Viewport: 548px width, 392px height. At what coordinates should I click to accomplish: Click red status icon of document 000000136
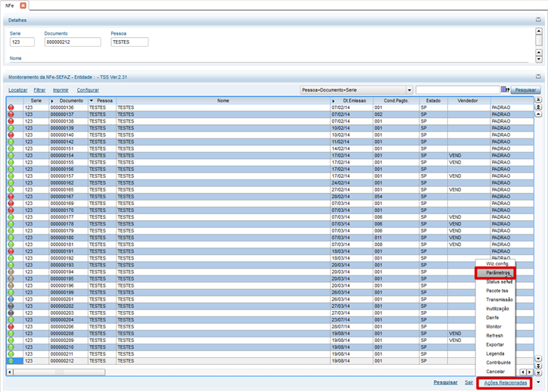(x=11, y=107)
